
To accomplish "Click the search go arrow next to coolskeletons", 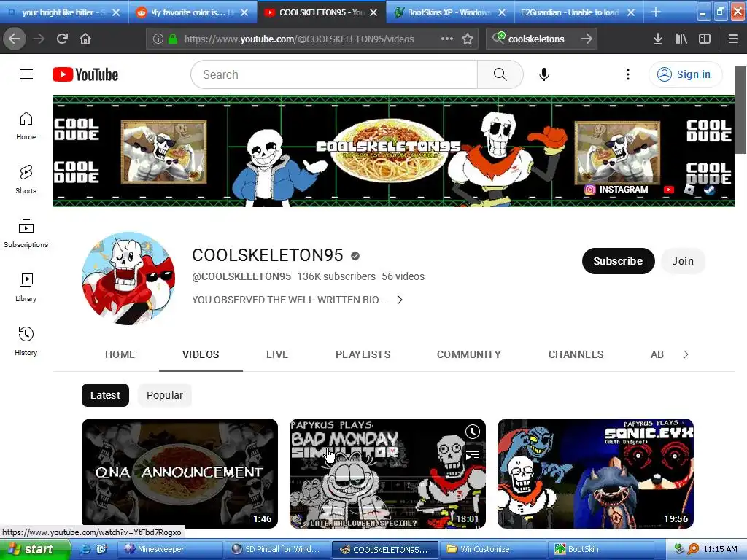I will click(x=587, y=39).
